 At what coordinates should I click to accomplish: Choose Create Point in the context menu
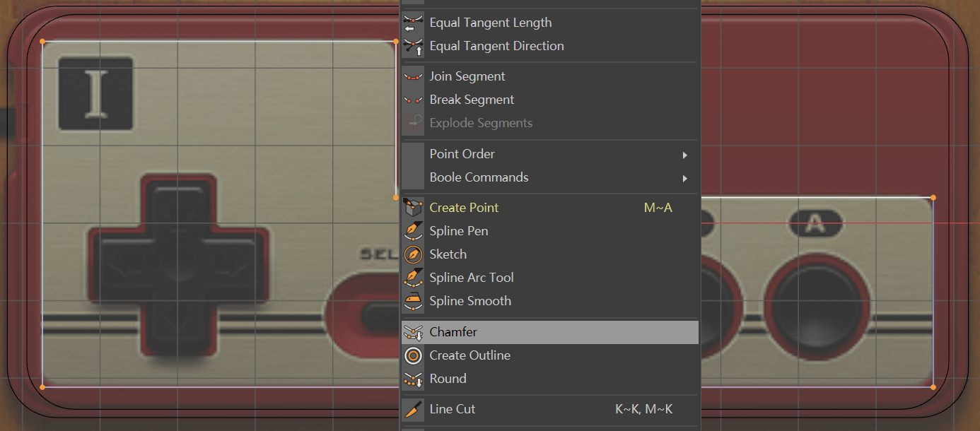550,208
